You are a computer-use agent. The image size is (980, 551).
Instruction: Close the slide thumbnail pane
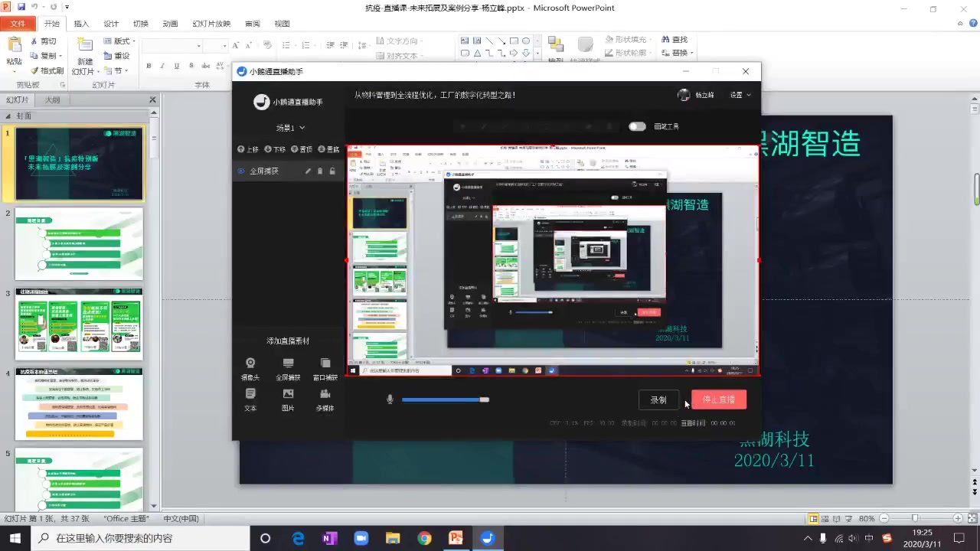pos(152,100)
